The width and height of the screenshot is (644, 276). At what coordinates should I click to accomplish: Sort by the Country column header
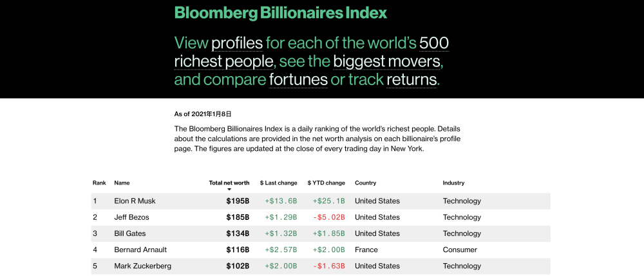[x=365, y=182]
